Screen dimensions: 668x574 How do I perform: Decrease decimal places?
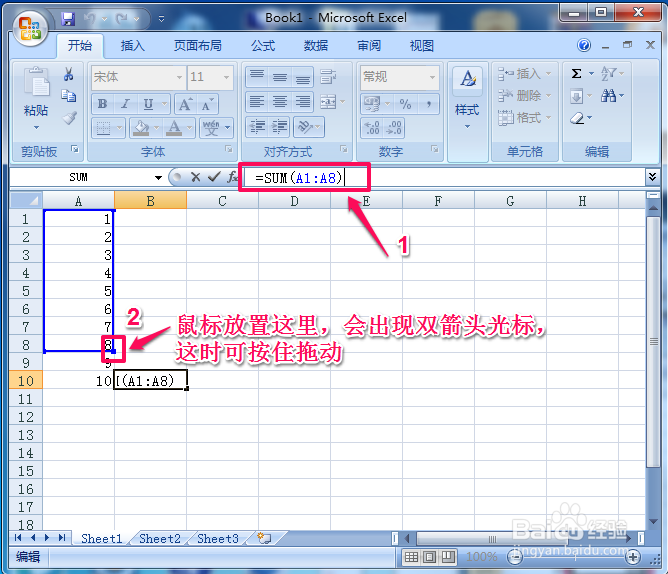tap(393, 127)
